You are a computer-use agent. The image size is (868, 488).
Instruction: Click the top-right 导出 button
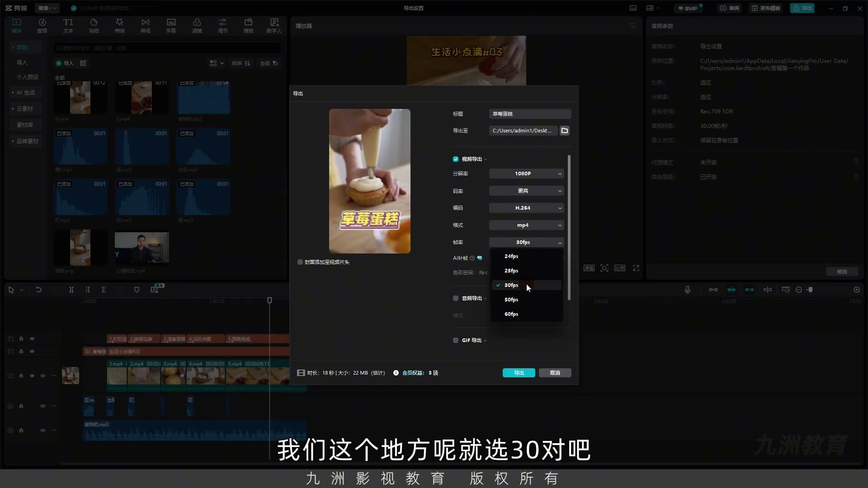802,8
